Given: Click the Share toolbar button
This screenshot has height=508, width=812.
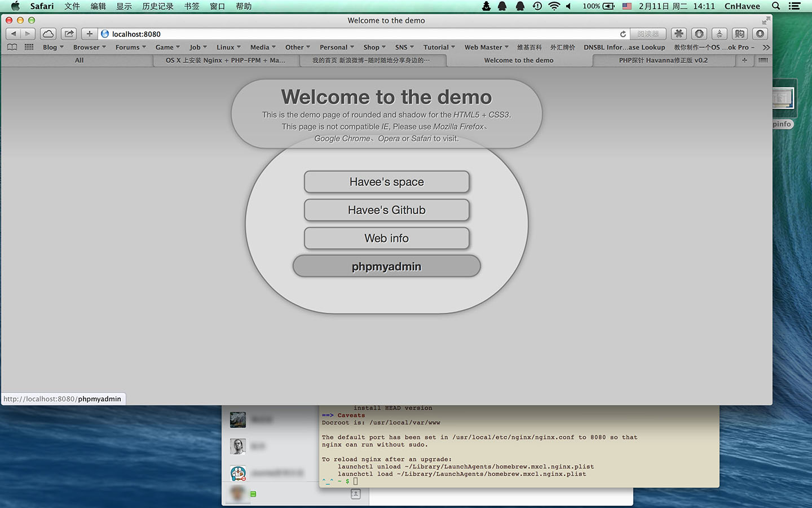Looking at the screenshot, I should pos(69,34).
